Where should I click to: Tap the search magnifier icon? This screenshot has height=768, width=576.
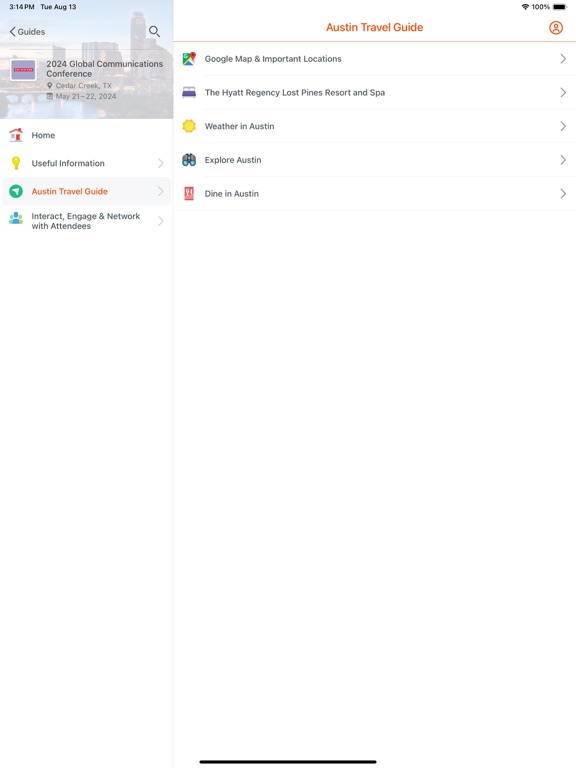[x=154, y=31]
